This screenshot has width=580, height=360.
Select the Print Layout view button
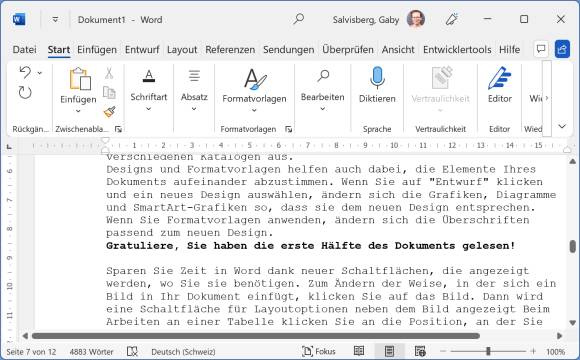coord(389,351)
